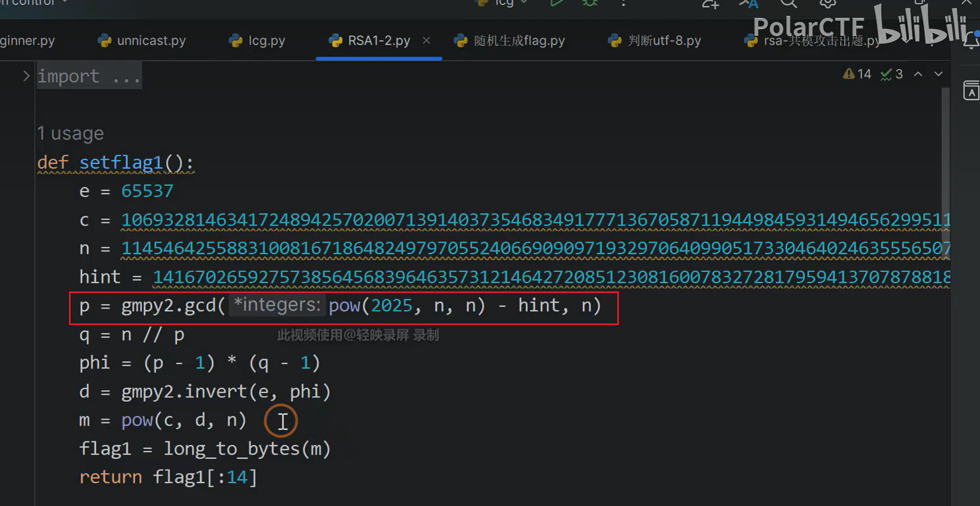Close the RSA1-2.py tab
This screenshot has height=506, width=980.
tap(426, 40)
